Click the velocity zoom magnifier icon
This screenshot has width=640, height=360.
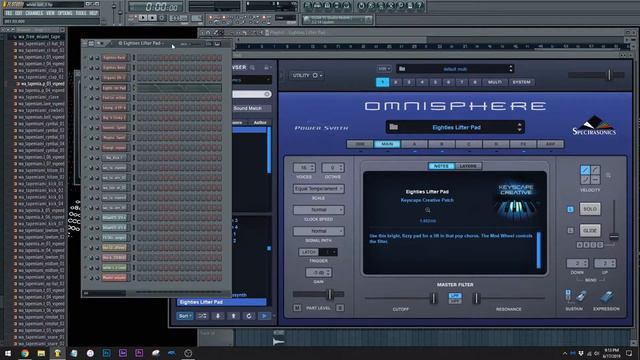(x=609, y=176)
